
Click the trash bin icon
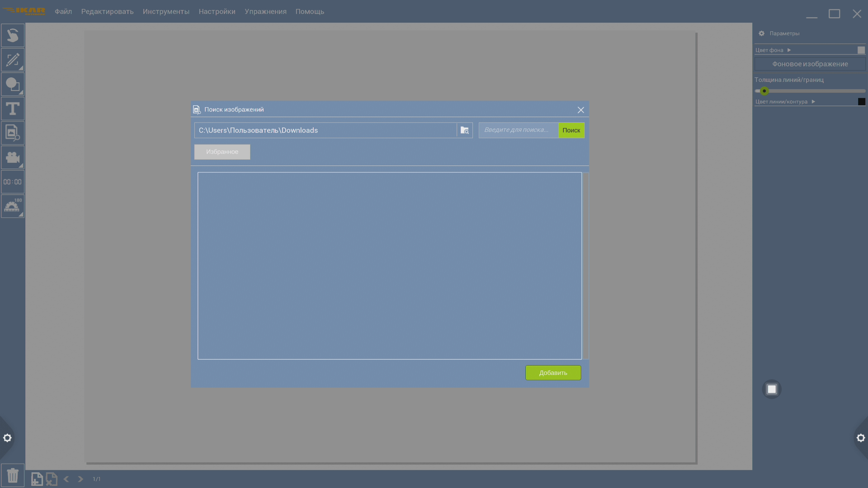tap(13, 475)
